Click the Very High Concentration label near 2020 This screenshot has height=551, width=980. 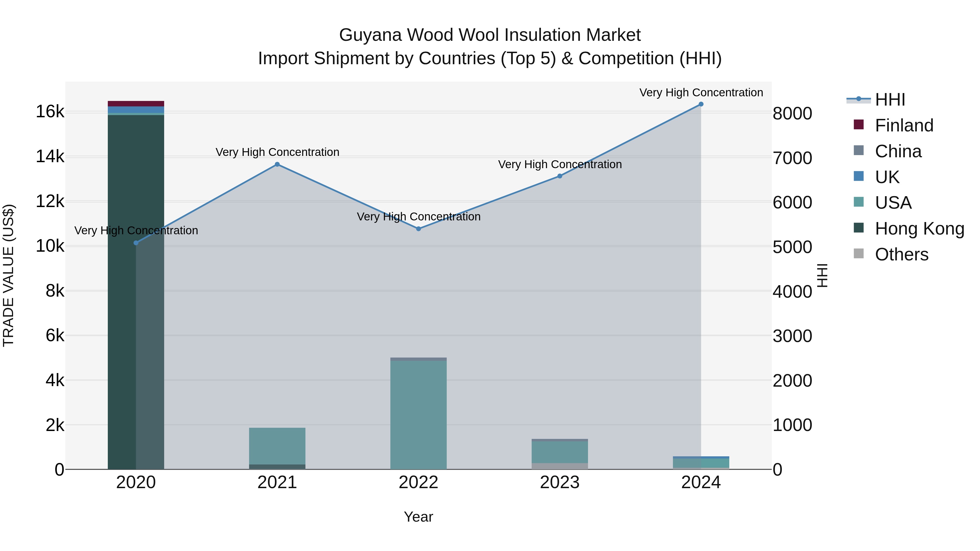[136, 231]
